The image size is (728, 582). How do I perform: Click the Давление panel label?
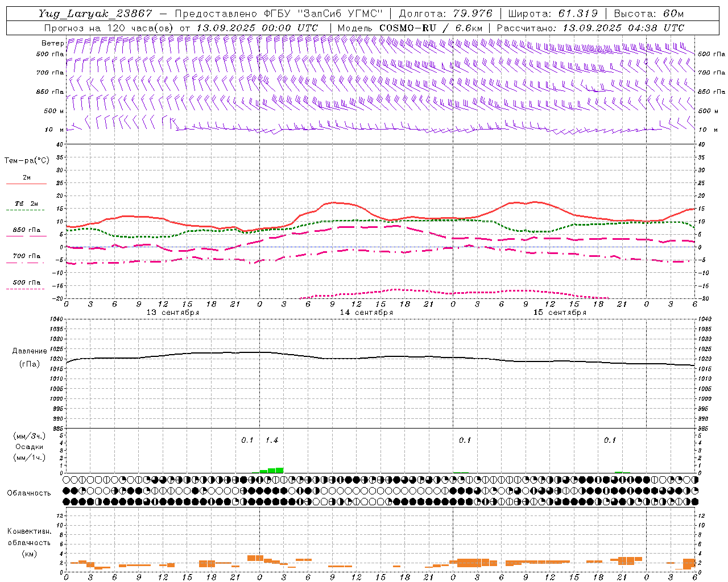pos(30,351)
